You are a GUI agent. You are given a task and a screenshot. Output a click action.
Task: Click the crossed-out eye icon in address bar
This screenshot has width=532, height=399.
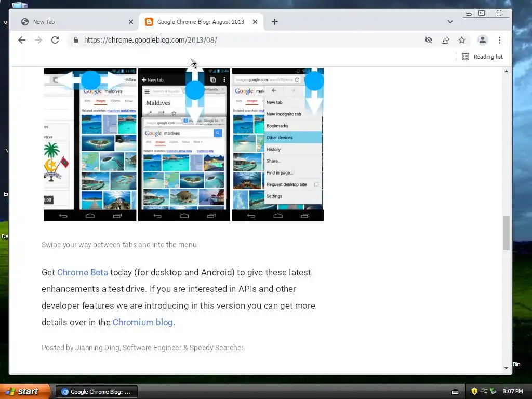(429, 40)
